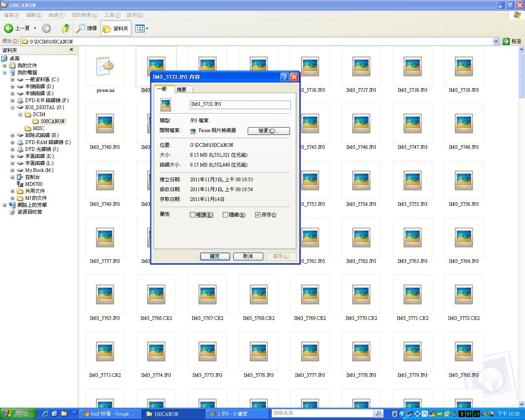525x420 pixels.
Task: Toggle the 唯讀 checkbox
Action: 192,215
